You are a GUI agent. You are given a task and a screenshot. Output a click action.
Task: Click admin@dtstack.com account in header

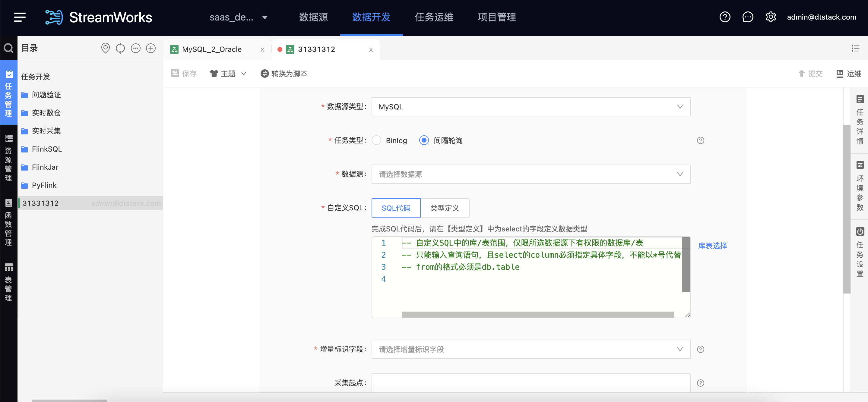click(x=821, y=17)
